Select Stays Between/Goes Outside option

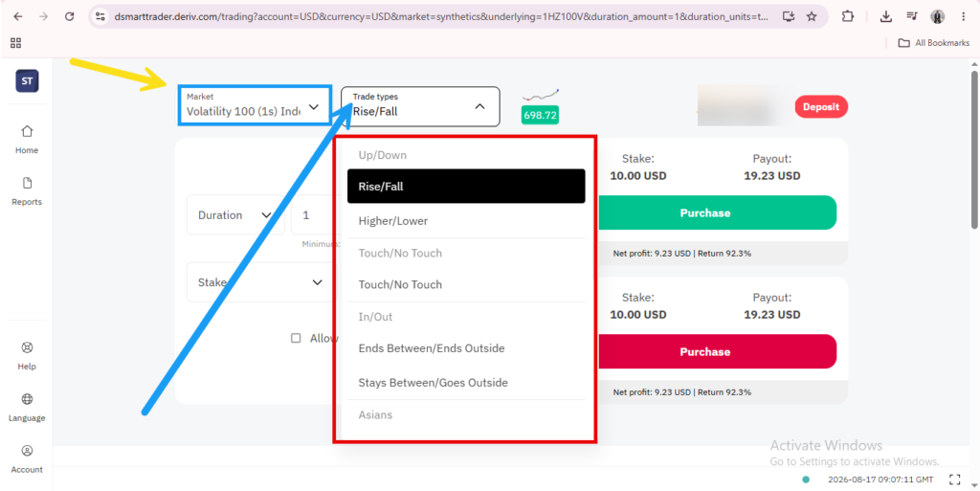(466, 382)
